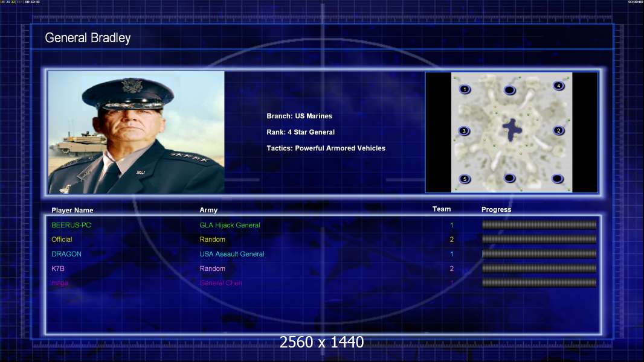This screenshot has width=644, height=362.
Task: Click BEERUS-PC's loading progress bar
Action: point(539,224)
